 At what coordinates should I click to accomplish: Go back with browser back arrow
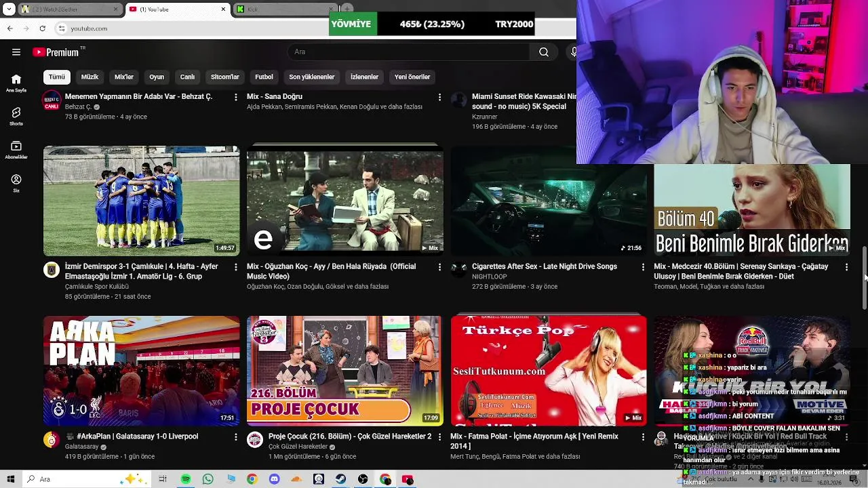9,28
